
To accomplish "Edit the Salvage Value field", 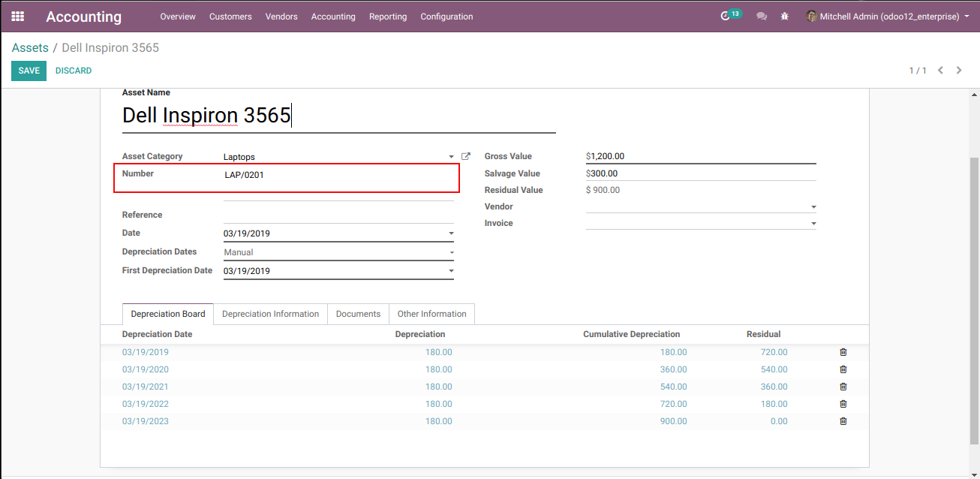I will click(701, 173).
